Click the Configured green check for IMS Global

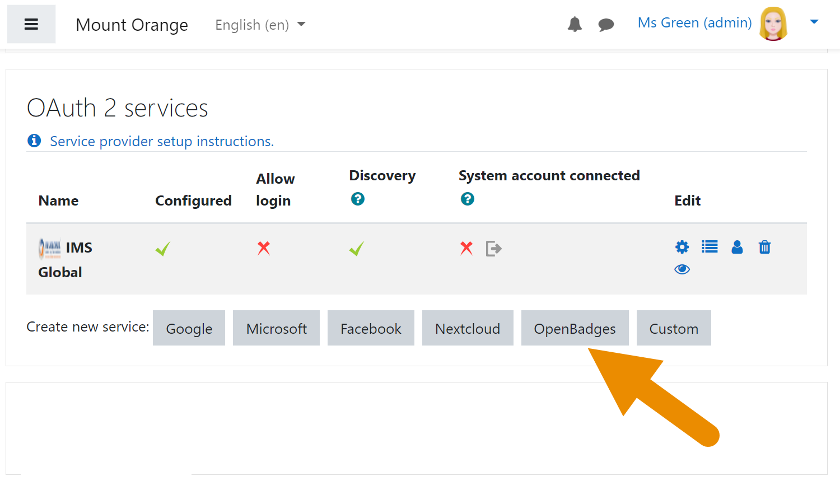pyautogui.click(x=163, y=249)
